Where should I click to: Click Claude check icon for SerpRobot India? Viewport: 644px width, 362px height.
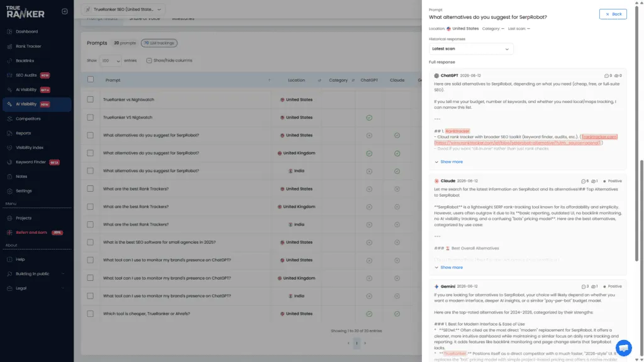point(397,171)
